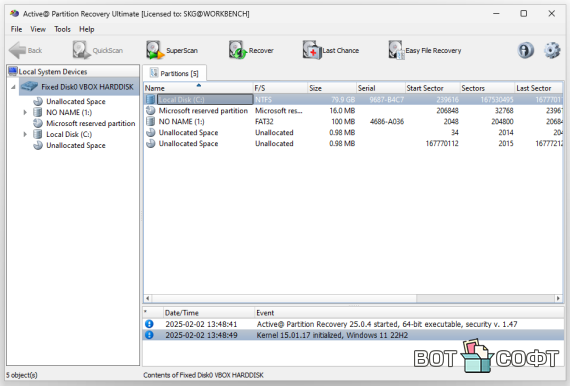Viewport: 570px width, 386px height.
Task: Open the Tools menu
Action: [x=62, y=29]
